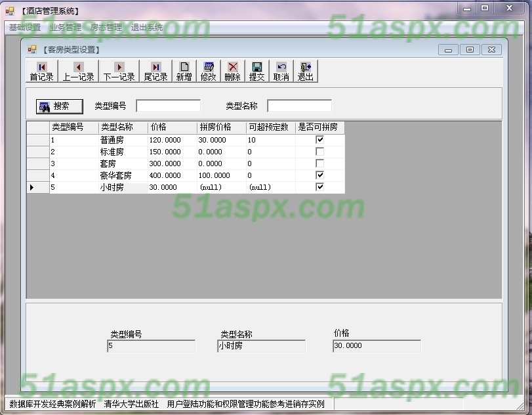Select current row header of 小时房
The height and width of the screenshot is (415, 532).
(38, 187)
